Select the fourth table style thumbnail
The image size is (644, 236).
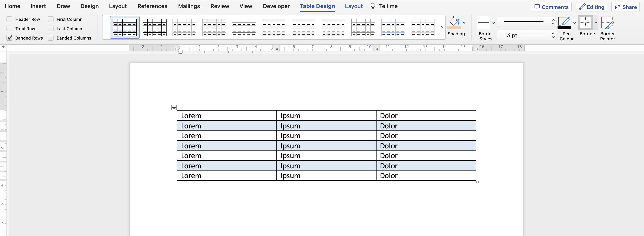coord(214,27)
